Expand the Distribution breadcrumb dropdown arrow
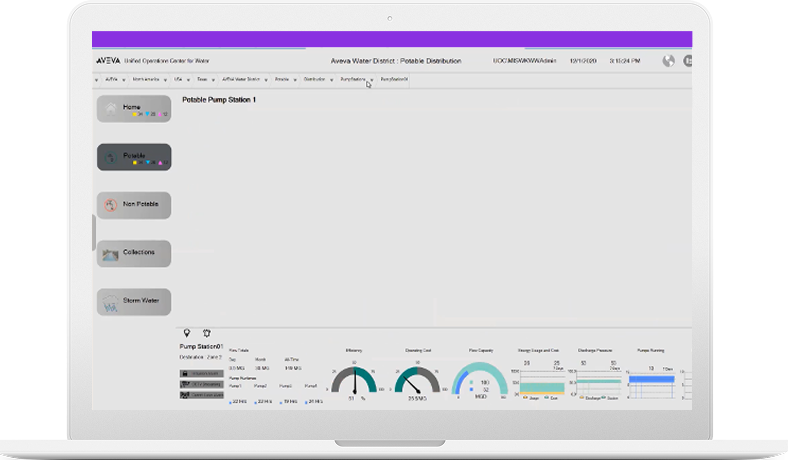Image resolution: width=788 pixels, height=460 pixels. click(331, 80)
